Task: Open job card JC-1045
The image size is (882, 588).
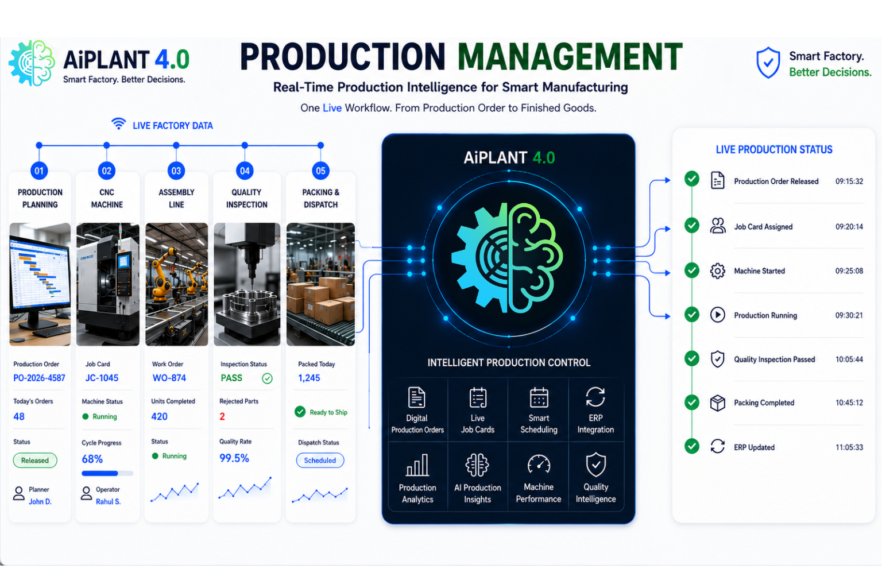Action: pyautogui.click(x=102, y=378)
